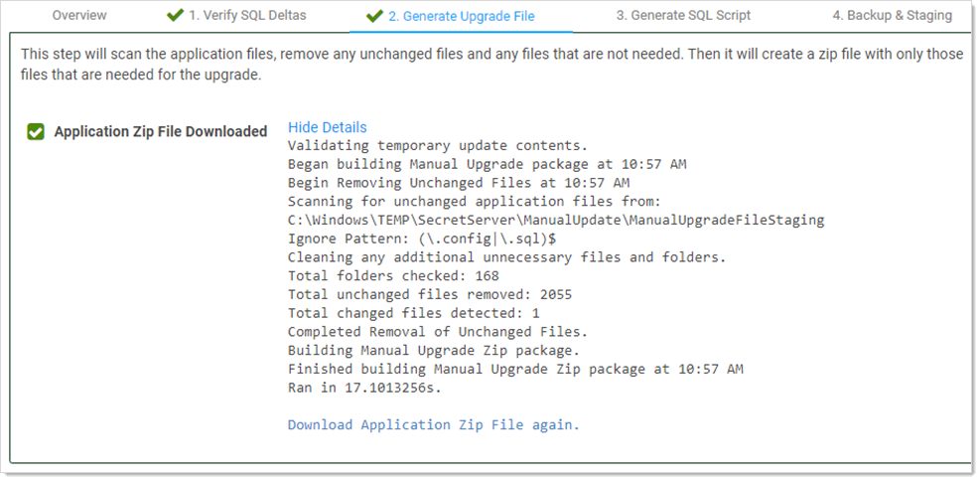
Task: Click the Total changed files detected line
Action: 414,313
